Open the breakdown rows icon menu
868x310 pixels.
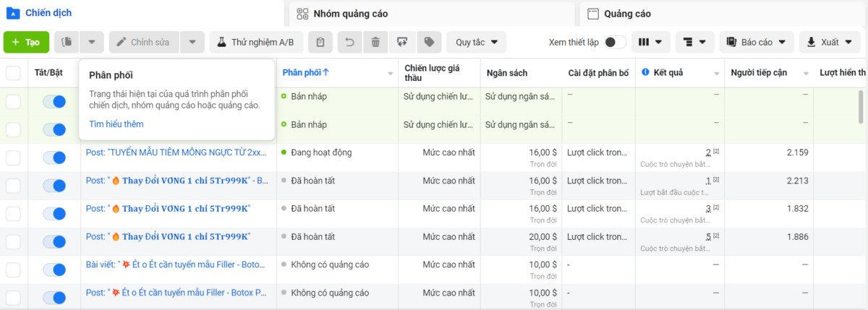(x=694, y=43)
